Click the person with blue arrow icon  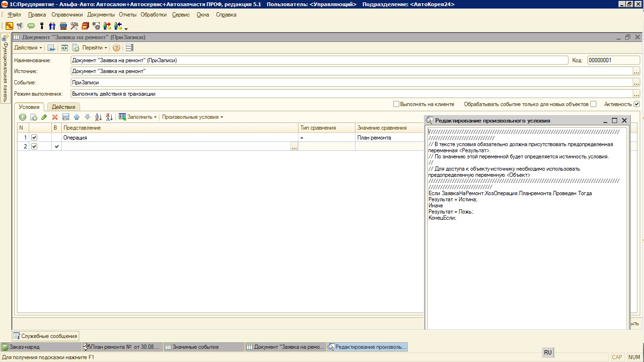point(118,26)
